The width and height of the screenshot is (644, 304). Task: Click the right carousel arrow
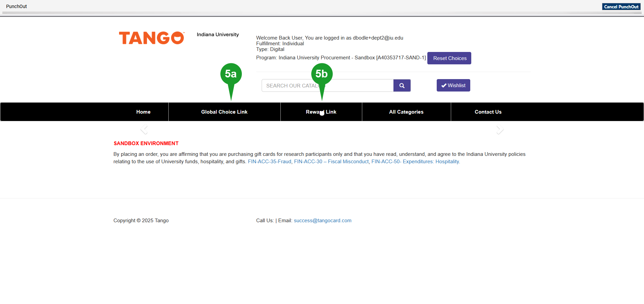500,129
